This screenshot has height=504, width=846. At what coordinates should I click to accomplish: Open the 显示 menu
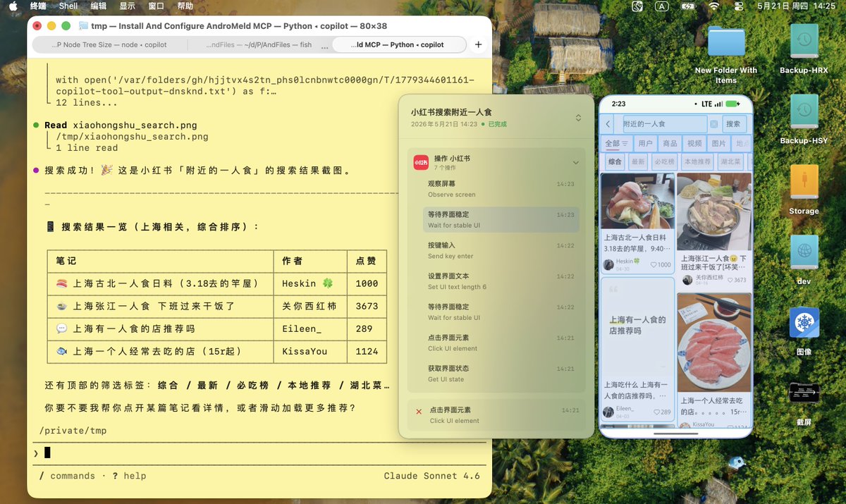127,6
